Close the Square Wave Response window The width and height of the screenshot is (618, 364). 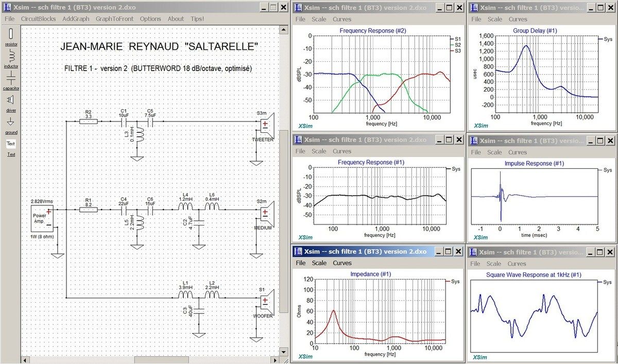pos(611,252)
